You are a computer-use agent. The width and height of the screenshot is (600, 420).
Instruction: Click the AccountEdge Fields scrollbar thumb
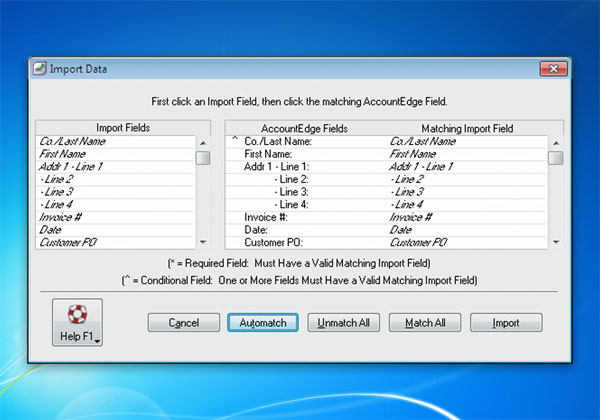[556, 158]
